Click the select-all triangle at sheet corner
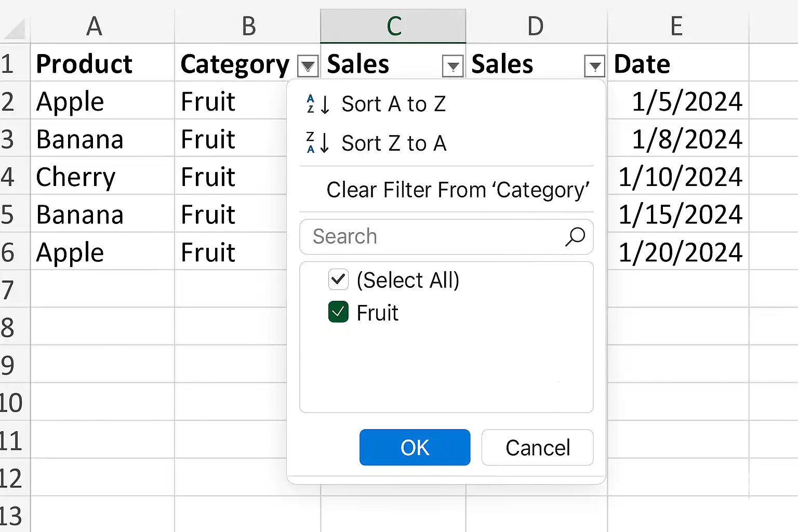This screenshot has height=532, width=798. pyautogui.click(x=15, y=29)
